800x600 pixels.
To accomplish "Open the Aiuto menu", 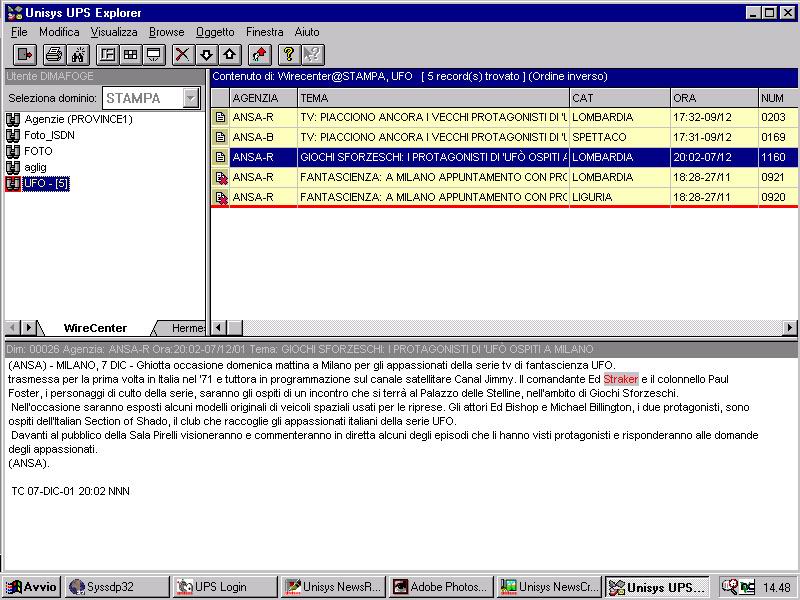I will 307,32.
